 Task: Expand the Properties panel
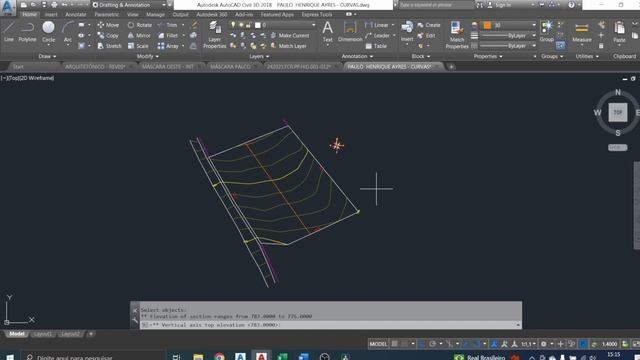(x=488, y=56)
